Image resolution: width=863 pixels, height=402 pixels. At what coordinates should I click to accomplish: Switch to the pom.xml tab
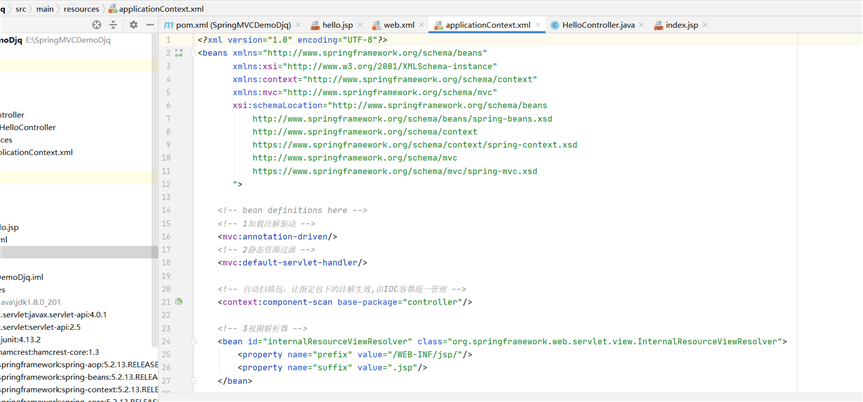click(x=233, y=25)
